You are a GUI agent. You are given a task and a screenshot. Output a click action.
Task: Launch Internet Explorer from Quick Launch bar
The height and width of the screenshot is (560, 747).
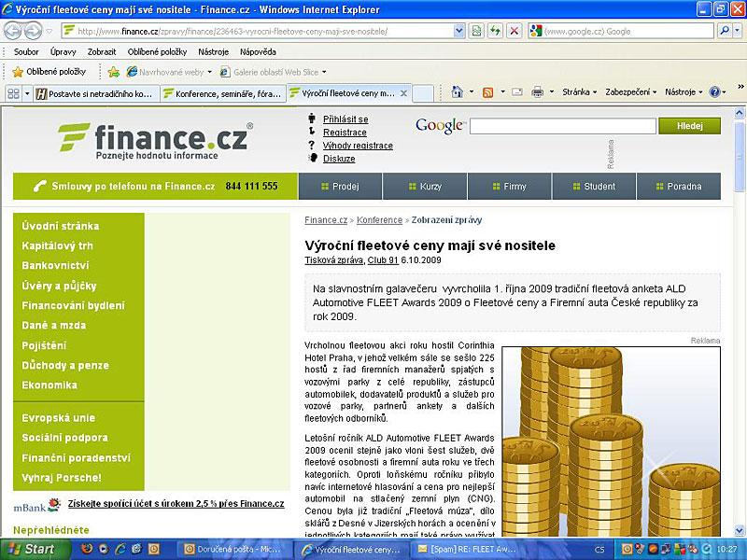120,549
